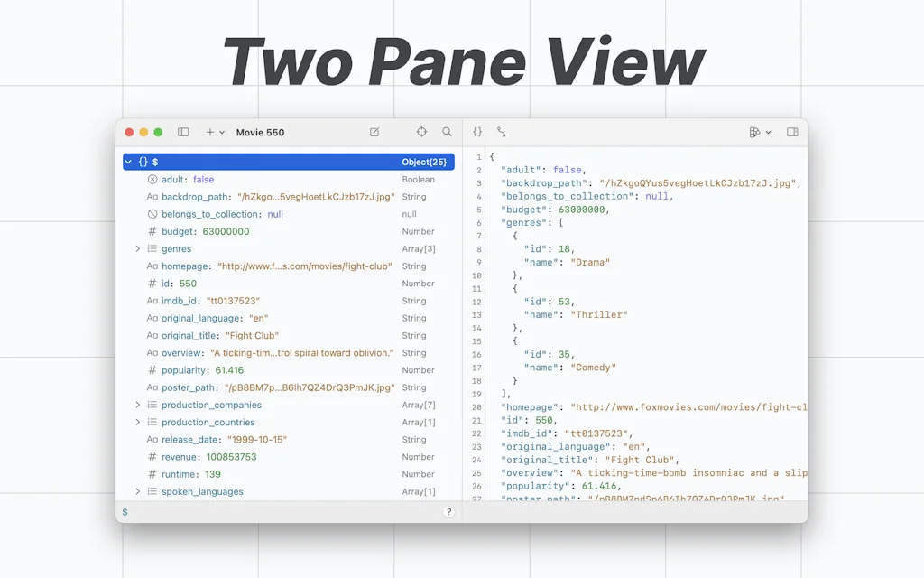Screen dimensions: 924x578
Task: Select the budget field value
Action: coord(226,231)
